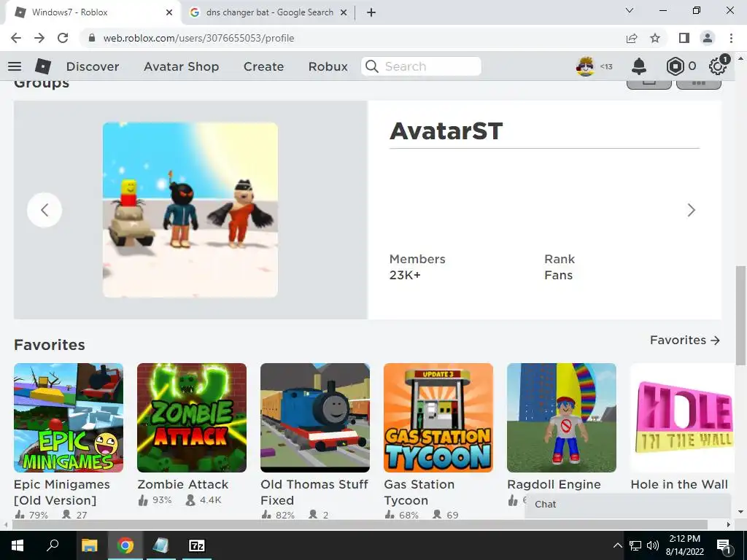Viewport: 747px width, 560px height.
Task: Click the Chrome taskbar icon
Action: [125, 545]
